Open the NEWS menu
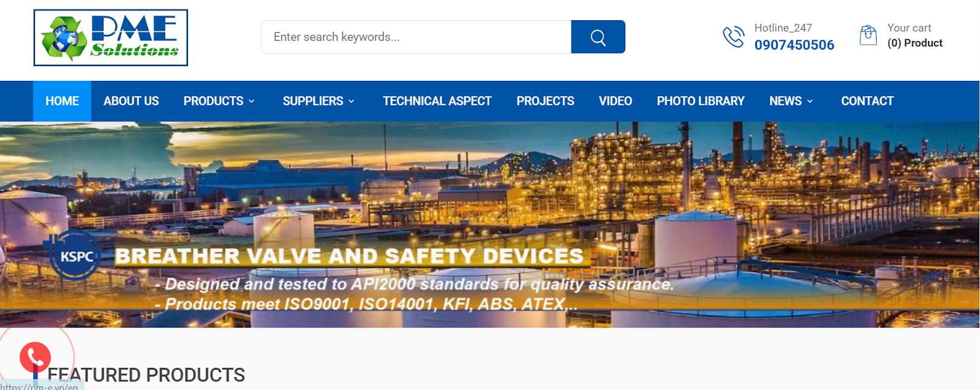980x390 pixels. tap(785, 101)
